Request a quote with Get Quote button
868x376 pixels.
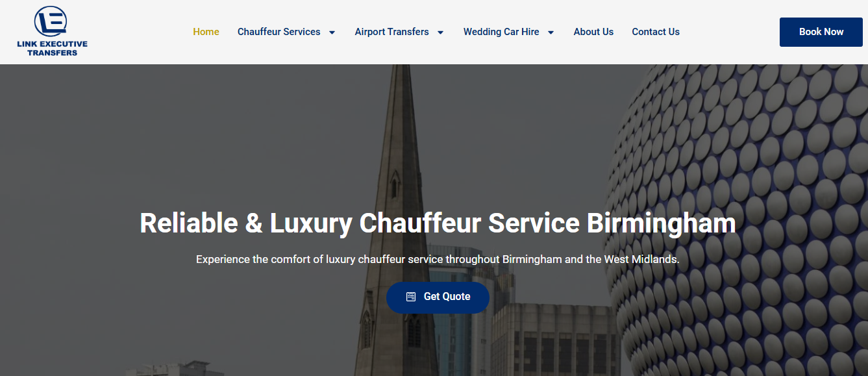pos(438,297)
